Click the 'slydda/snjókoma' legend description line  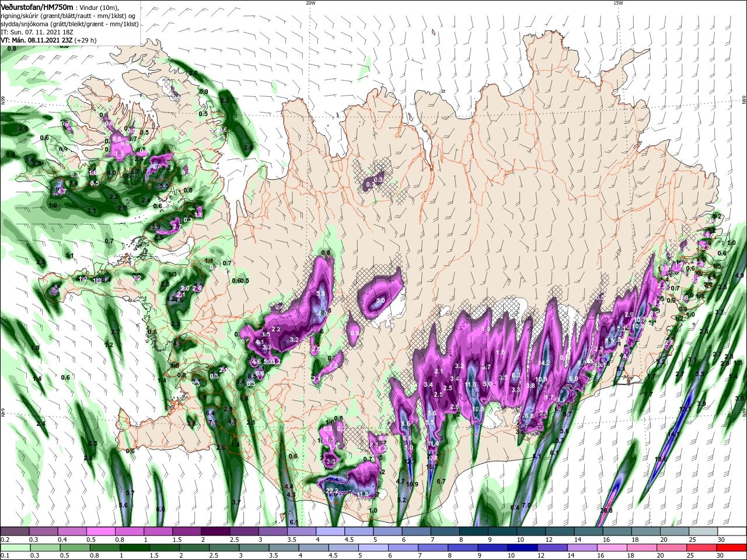click(70, 23)
